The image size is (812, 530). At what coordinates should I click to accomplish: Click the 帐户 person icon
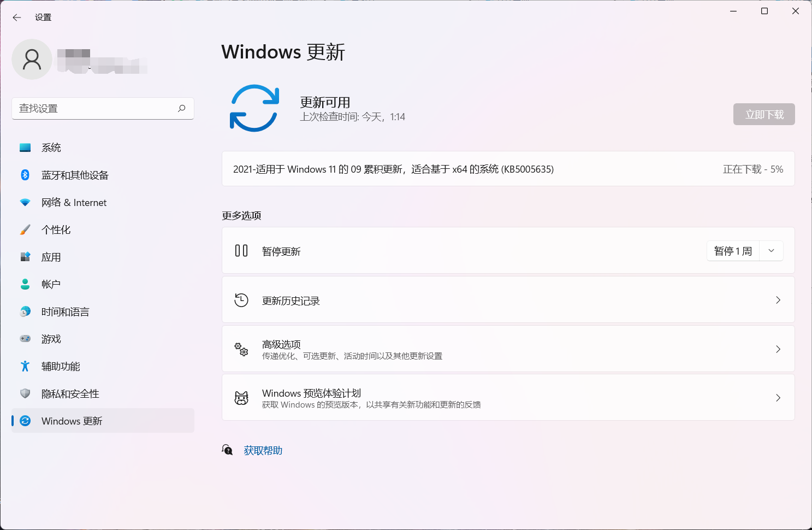tap(25, 284)
